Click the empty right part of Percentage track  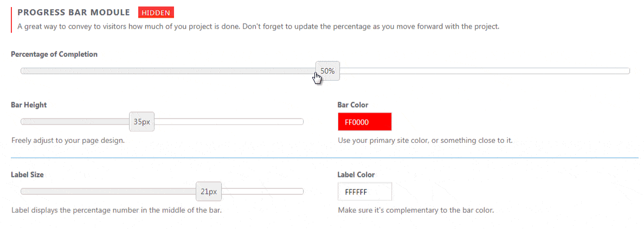pos(485,71)
